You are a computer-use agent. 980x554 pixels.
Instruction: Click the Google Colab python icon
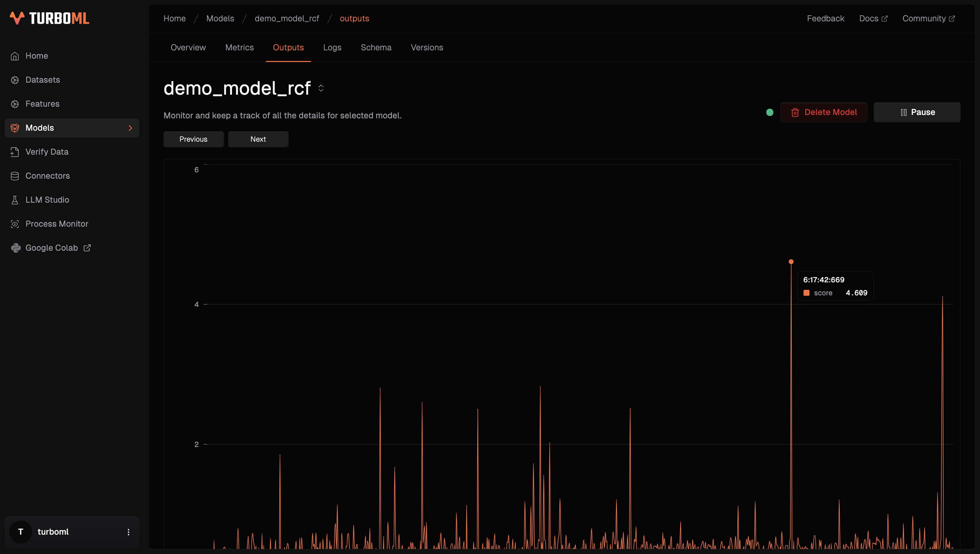pos(16,248)
